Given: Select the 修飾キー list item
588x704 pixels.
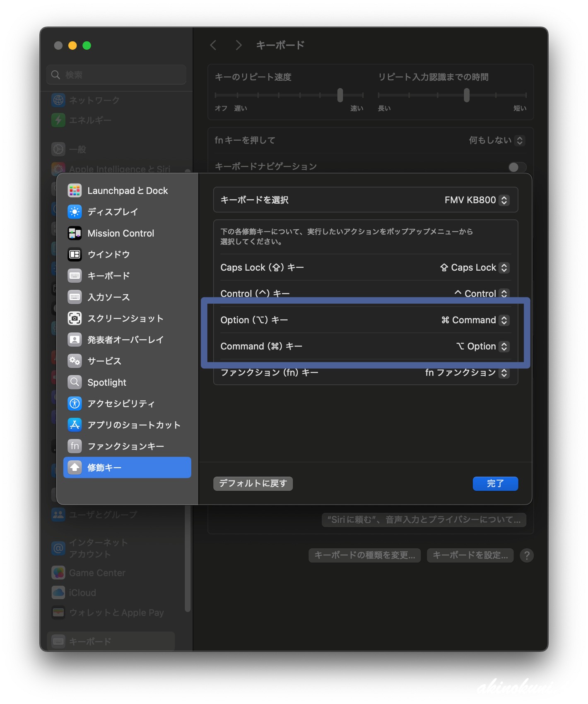Looking at the screenshot, I should [x=127, y=467].
